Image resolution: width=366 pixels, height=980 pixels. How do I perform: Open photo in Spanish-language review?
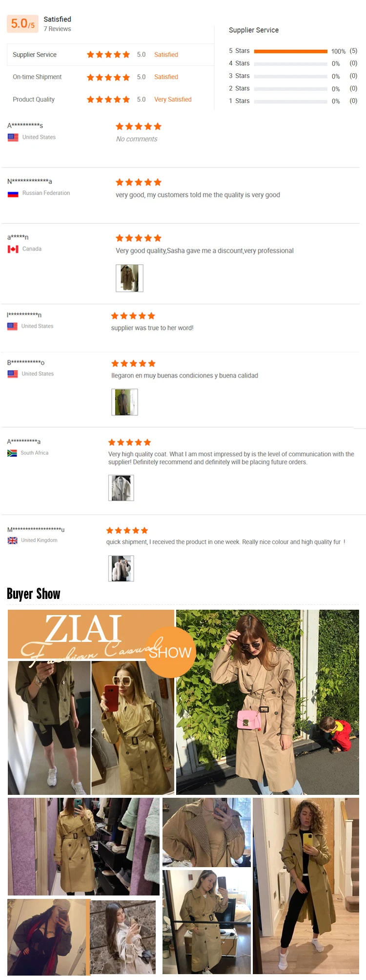click(125, 402)
